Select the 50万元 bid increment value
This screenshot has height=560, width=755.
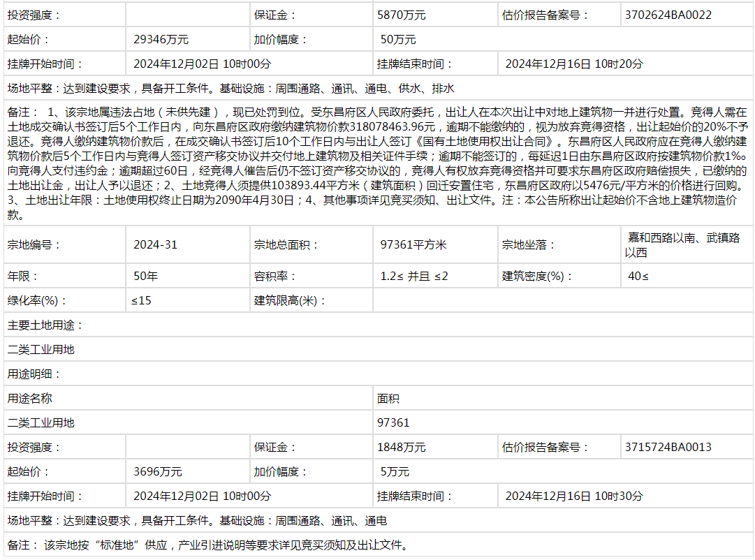[x=398, y=40]
